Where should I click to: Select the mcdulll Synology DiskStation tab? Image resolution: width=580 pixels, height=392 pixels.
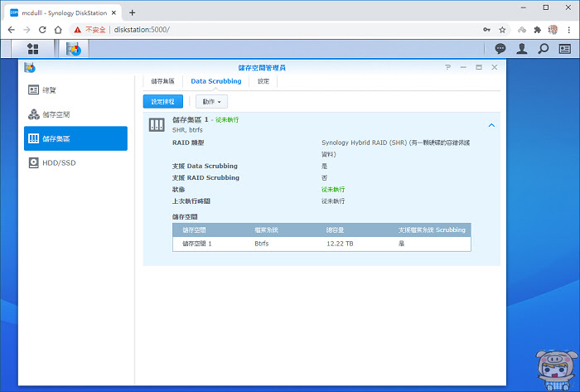point(64,13)
